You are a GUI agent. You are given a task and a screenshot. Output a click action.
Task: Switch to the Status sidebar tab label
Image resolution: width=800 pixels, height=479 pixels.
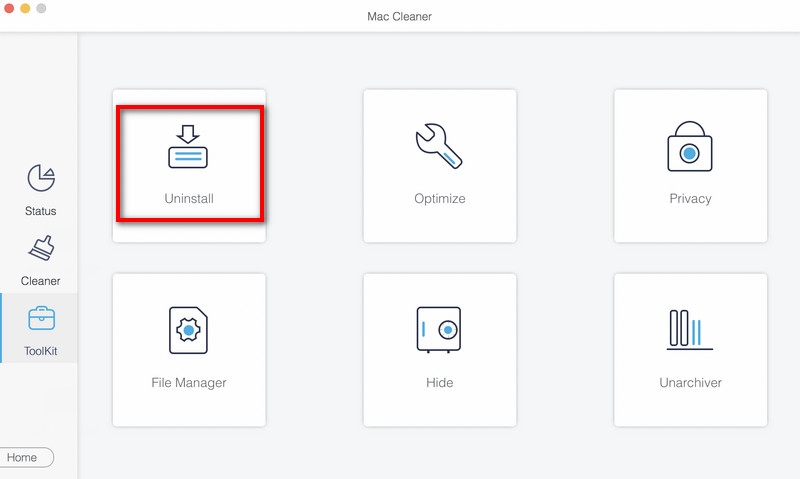pyautogui.click(x=41, y=212)
